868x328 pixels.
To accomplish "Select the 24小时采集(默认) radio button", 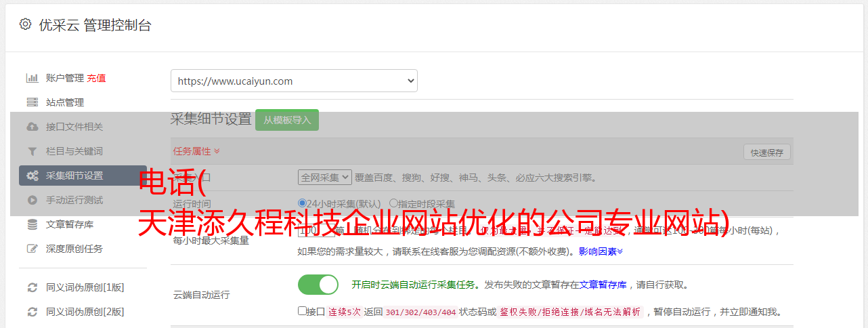I will (302, 203).
